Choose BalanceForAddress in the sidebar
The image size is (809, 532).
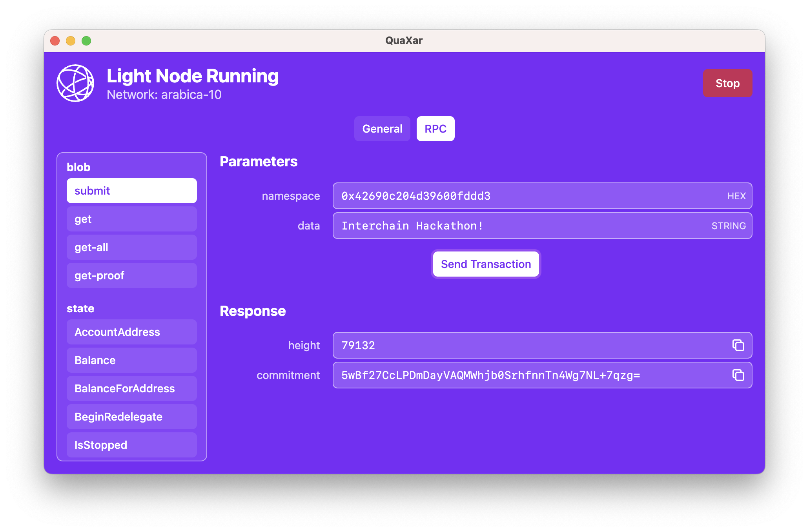pyautogui.click(x=131, y=388)
